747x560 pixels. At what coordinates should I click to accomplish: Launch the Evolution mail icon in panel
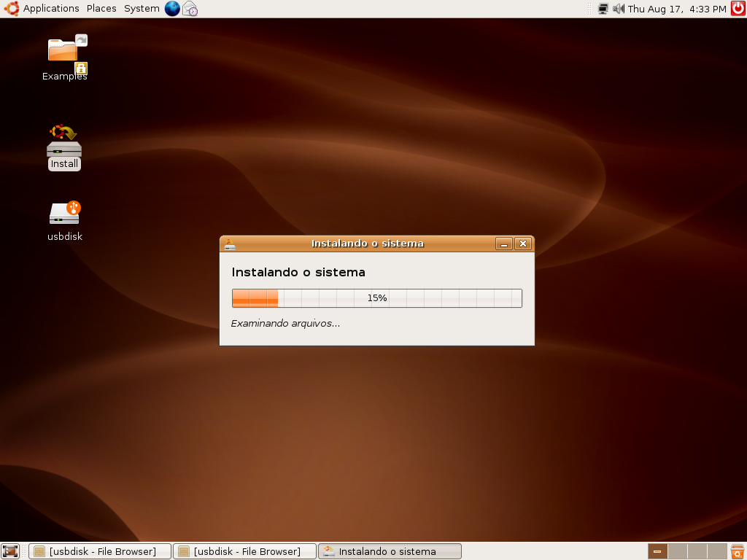coord(190,9)
